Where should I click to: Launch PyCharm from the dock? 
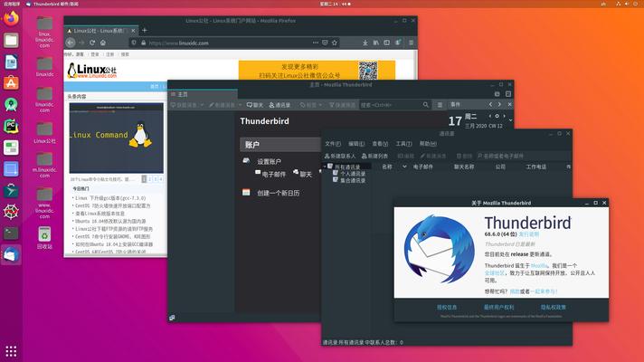[x=11, y=126]
